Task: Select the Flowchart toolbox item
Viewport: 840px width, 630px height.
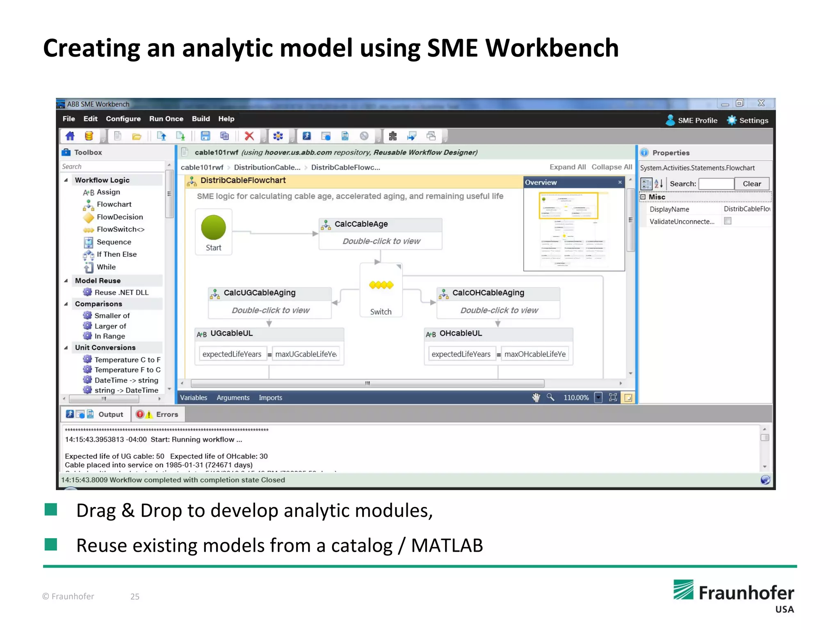Action: coord(107,204)
